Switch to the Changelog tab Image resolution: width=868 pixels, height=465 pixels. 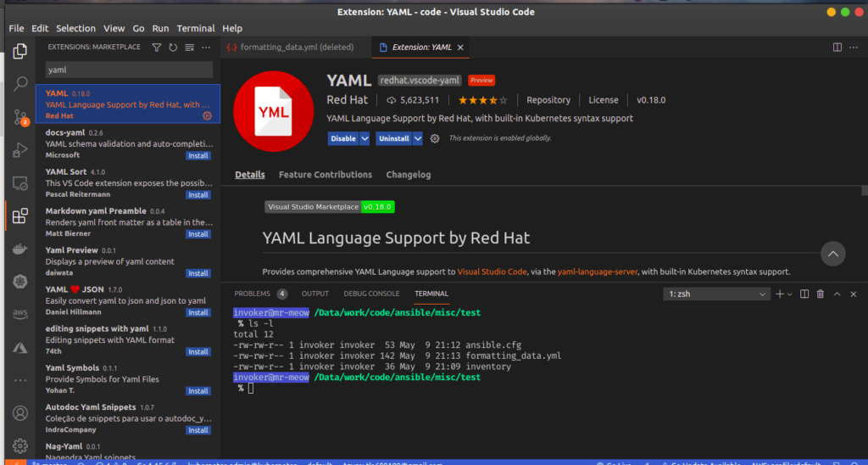pos(408,175)
